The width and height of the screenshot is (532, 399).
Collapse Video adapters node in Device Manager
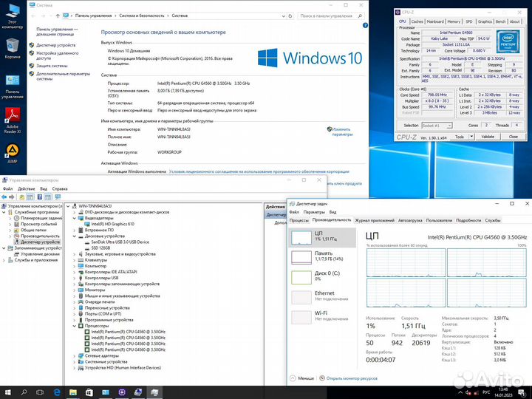coord(75,218)
